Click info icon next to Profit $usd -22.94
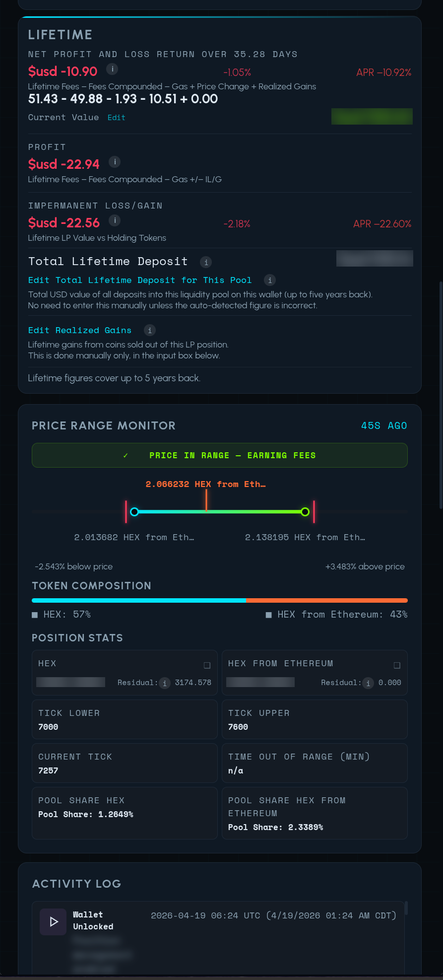The width and height of the screenshot is (443, 980). click(115, 162)
